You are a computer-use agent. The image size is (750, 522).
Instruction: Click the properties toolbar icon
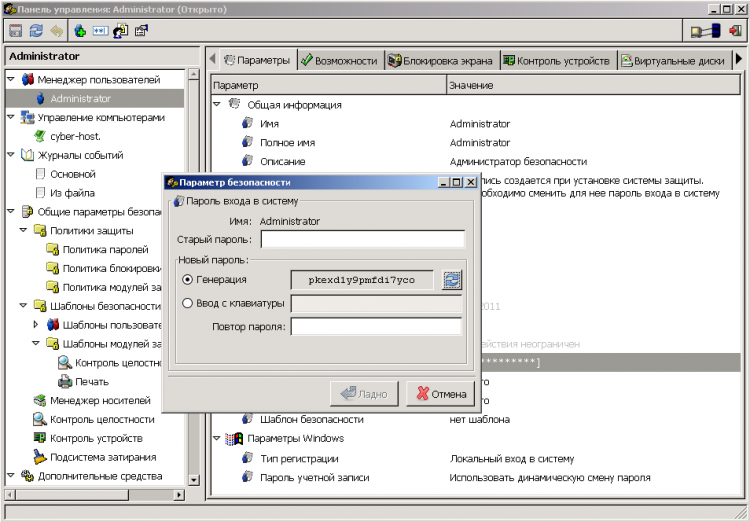point(141,31)
